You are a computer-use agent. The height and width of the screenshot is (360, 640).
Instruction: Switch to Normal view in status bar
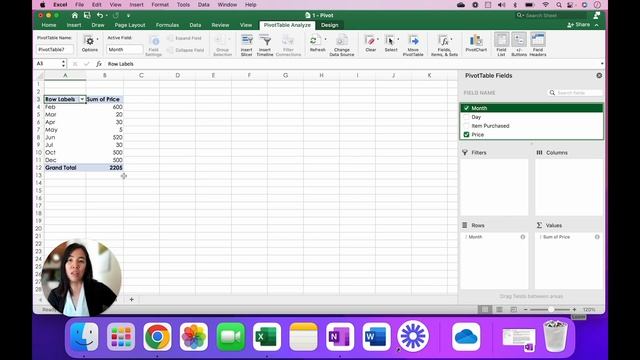click(484, 310)
